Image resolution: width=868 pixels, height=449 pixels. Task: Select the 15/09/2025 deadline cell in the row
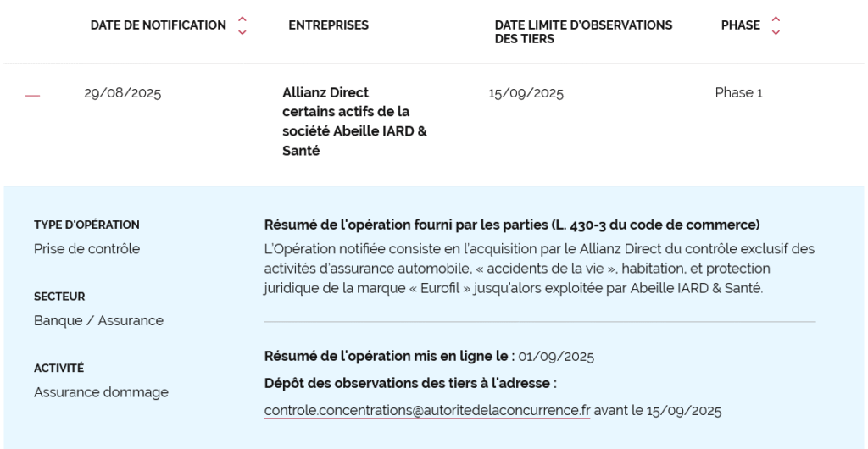(526, 93)
